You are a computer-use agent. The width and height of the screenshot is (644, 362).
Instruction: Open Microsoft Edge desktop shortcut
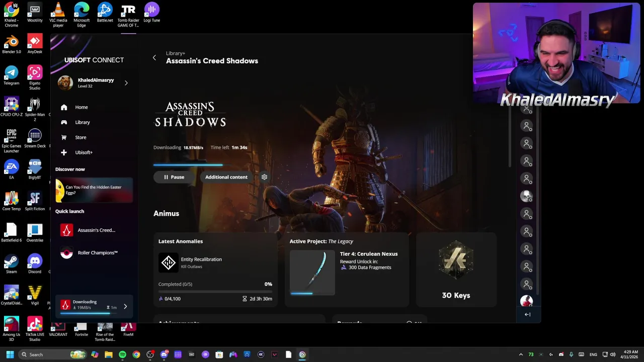click(x=82, y=15)
